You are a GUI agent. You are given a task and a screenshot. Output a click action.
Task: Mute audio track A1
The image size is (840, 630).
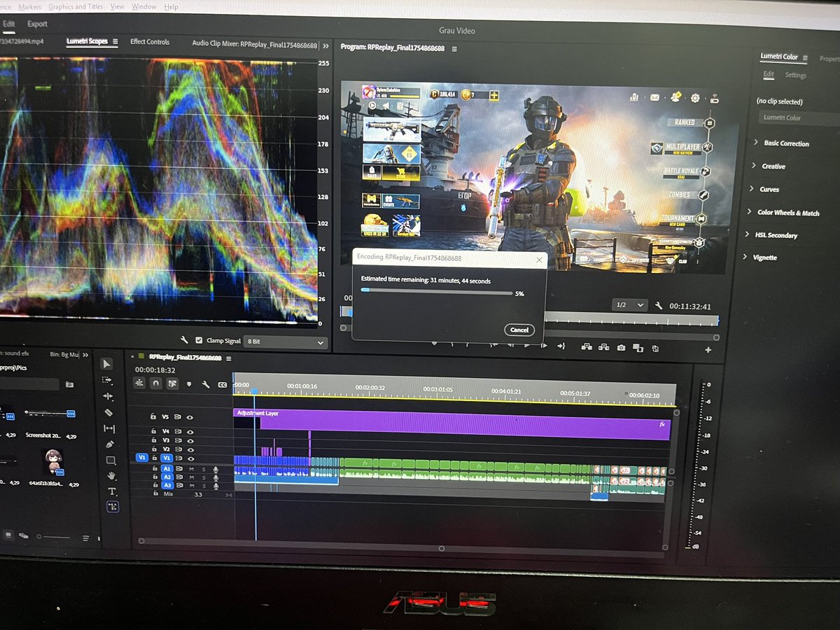(191, 468)
